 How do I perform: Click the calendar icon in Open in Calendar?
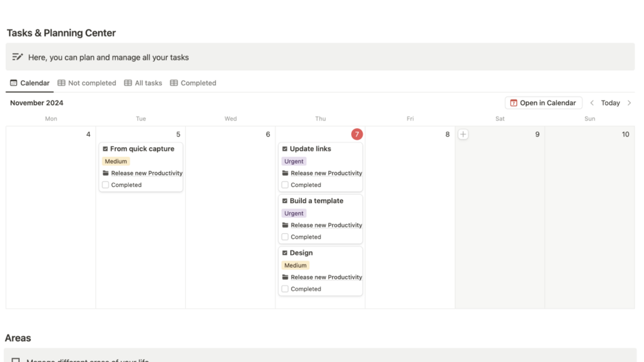click(x=513, y=103)
